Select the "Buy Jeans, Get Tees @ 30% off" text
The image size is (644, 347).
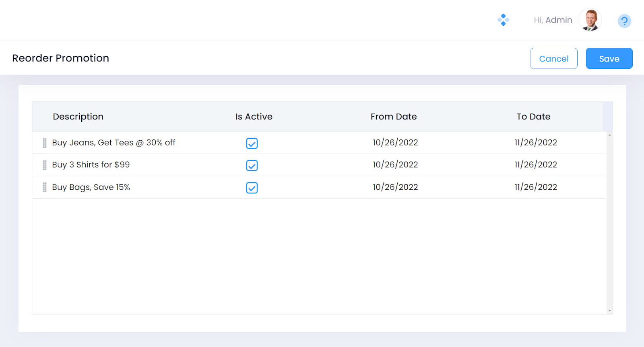pyautogui.click(x=114, y=143)
